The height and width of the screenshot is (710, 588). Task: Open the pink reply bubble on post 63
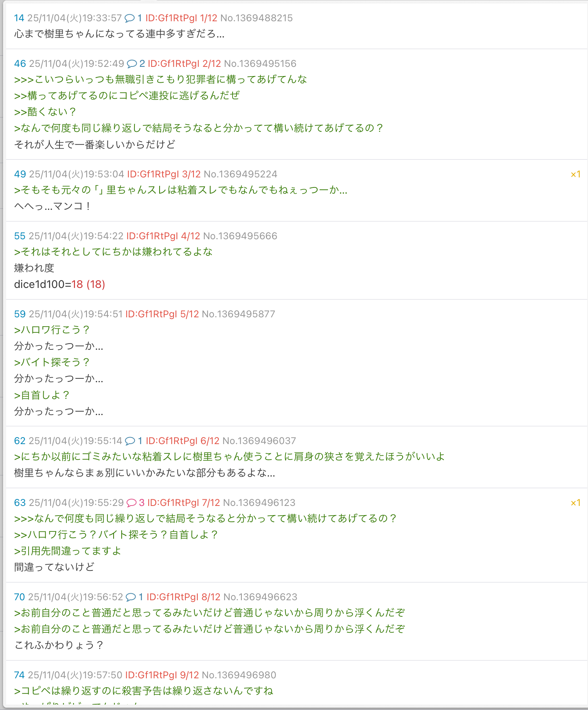[132, 503]
